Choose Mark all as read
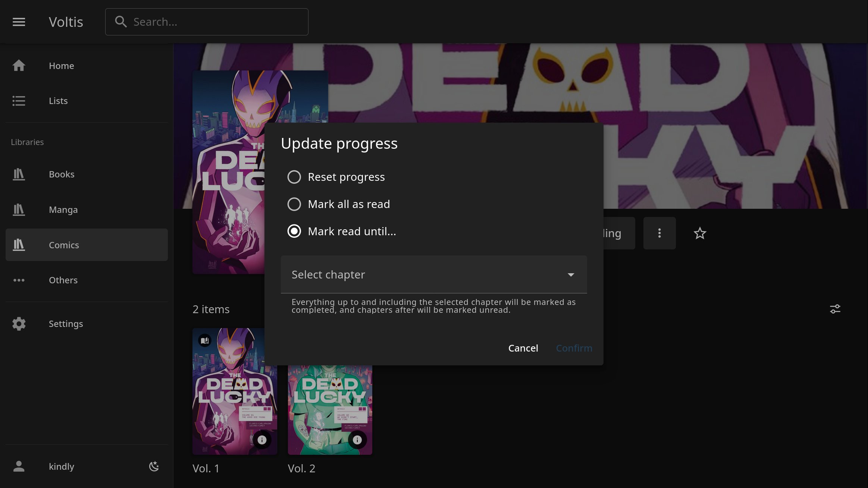 294,204
